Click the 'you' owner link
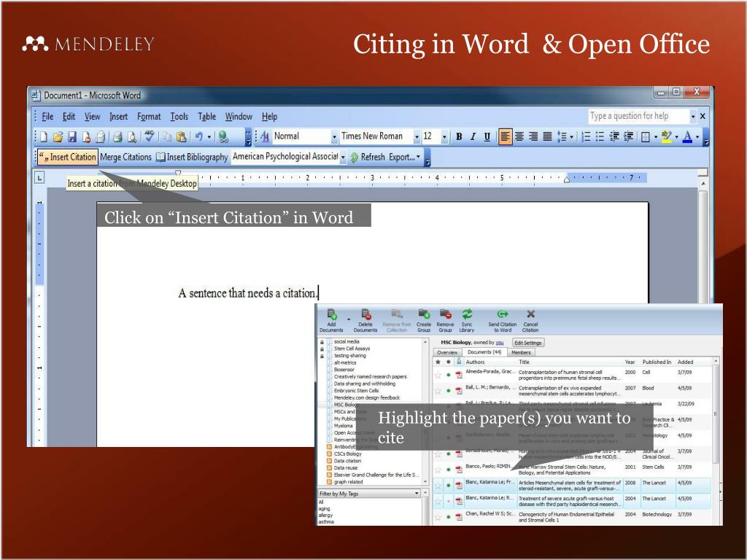The width and height of the screenshot is (747, 560). (x=499, y=343)
